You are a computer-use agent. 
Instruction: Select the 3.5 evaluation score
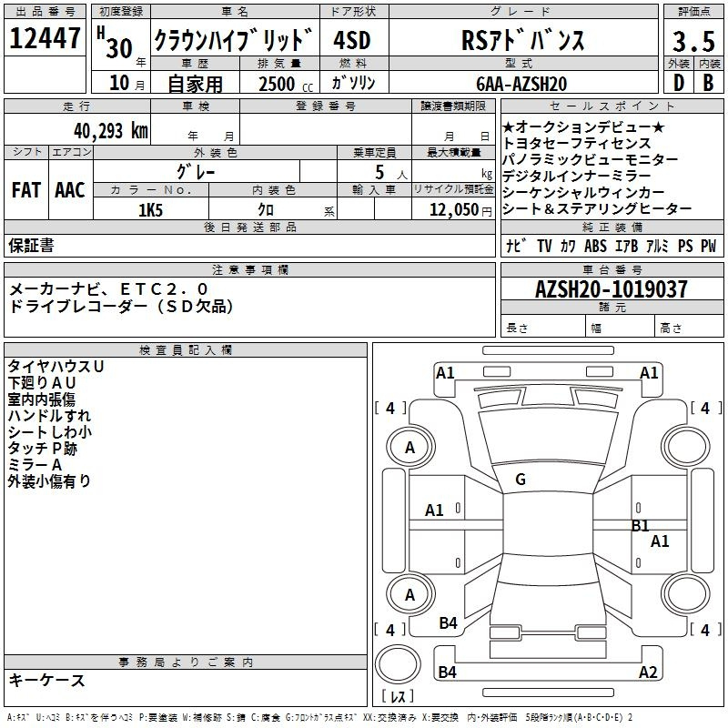click(x=693, y=40)
